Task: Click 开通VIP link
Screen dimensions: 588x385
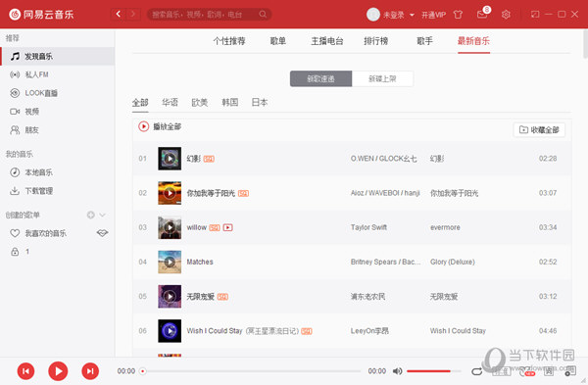Action: [433, 15]
